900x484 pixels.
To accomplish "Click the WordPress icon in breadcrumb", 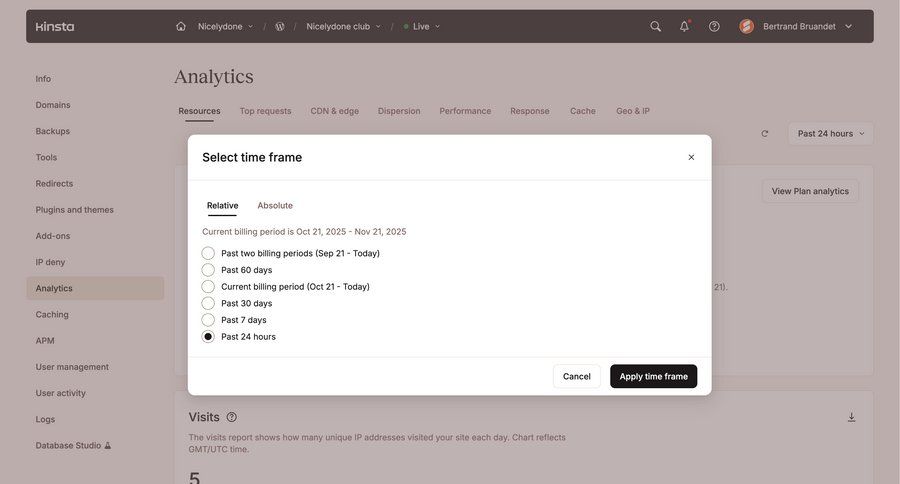I will point(280,26).
